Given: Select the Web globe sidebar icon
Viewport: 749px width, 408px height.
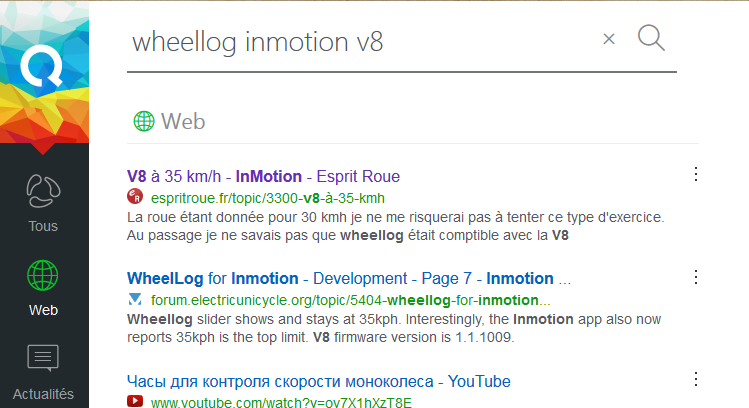Looking at the screenshot, I should tap(43, 276).
